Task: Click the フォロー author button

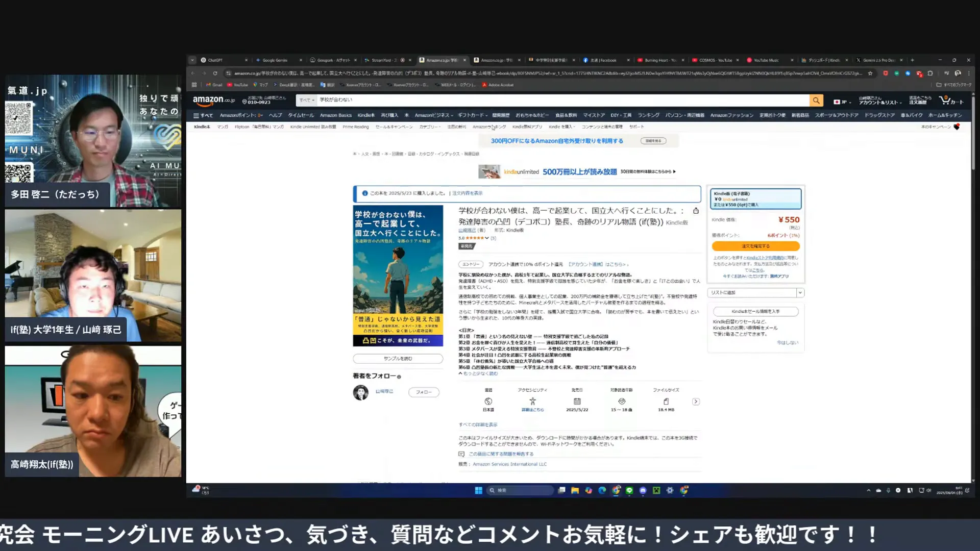Action: 424,392
